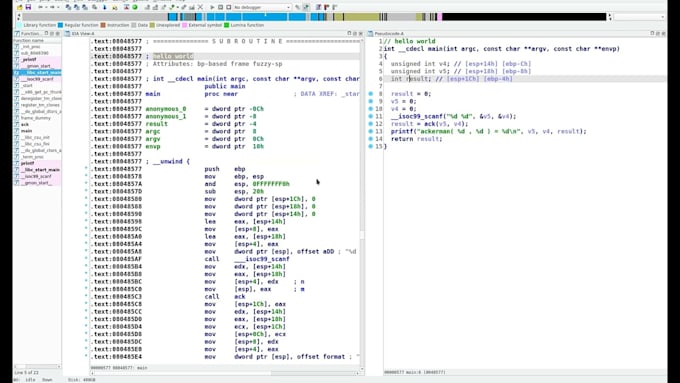
Task: Select 'deregister_tm_clones' in the Functions list
Action: pyautogui.click(x=41, y=98)
